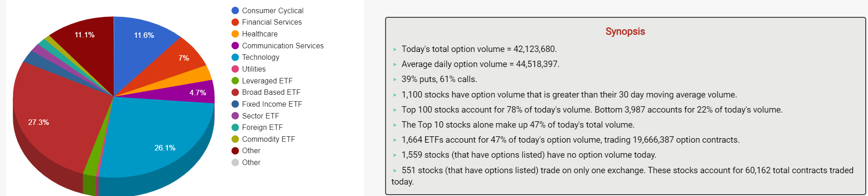Viewport: 868px width, 196px height.
Task: Click the Foreign ETF legend color dot
Action: pos(235,127)
